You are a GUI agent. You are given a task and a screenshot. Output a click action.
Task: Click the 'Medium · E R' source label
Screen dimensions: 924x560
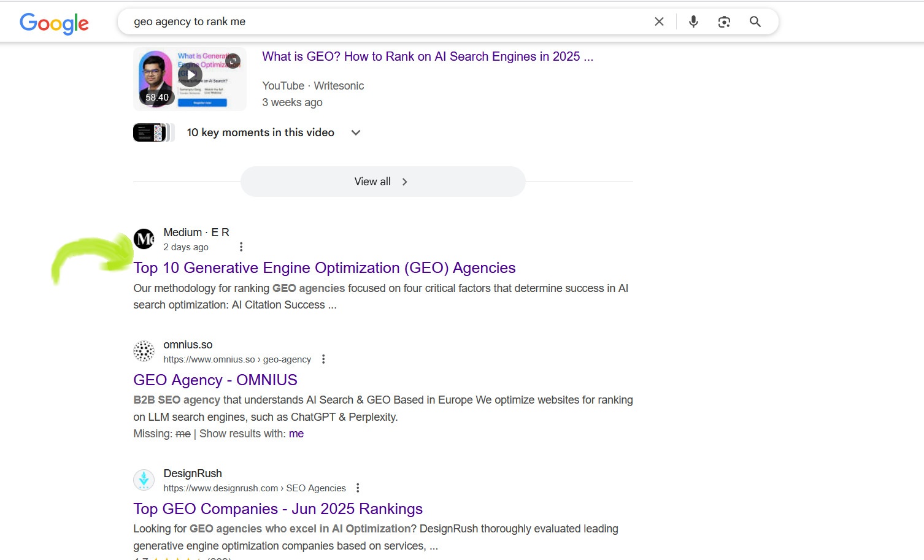[x=196, y=232]
